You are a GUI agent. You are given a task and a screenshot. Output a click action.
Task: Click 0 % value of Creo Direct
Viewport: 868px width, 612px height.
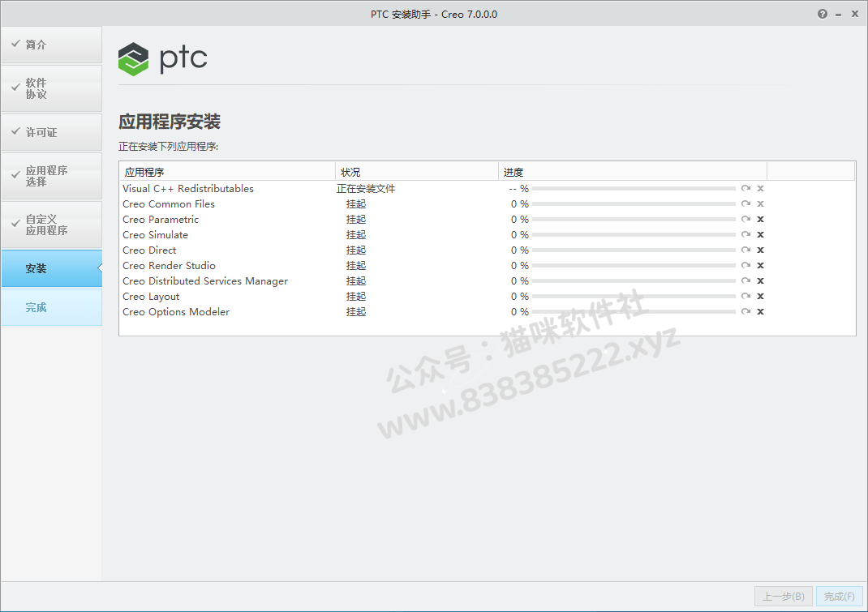tap(520, 250)
